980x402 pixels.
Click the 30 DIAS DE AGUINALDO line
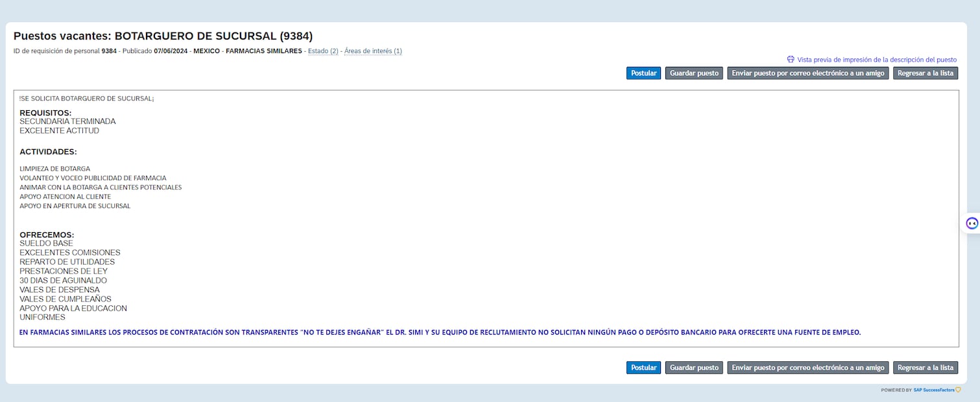pyautogui.click(x=63, y=281)
